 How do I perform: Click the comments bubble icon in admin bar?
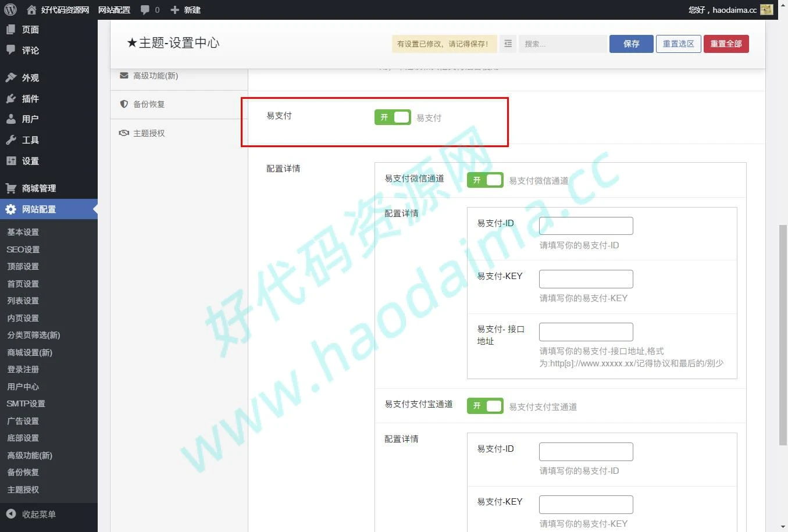coord(145,10)
